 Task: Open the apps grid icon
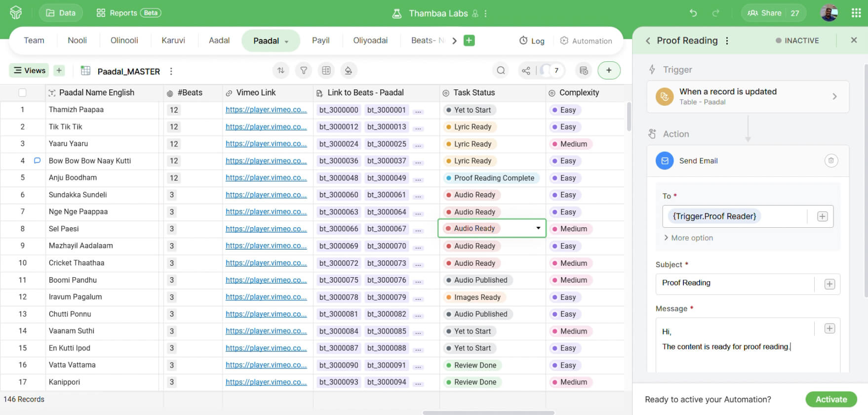click(856, 13)
